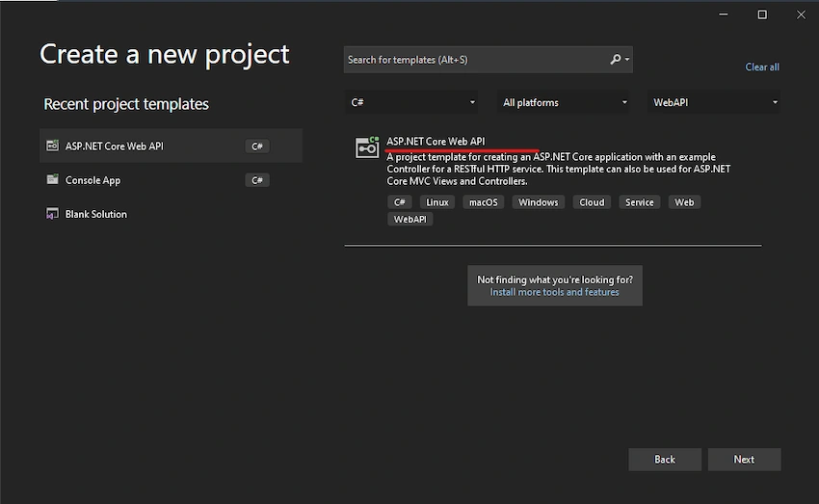Click C# badge beside recent ASP.NET Core Web API
The image size is (819, 504).
point(257,146)
